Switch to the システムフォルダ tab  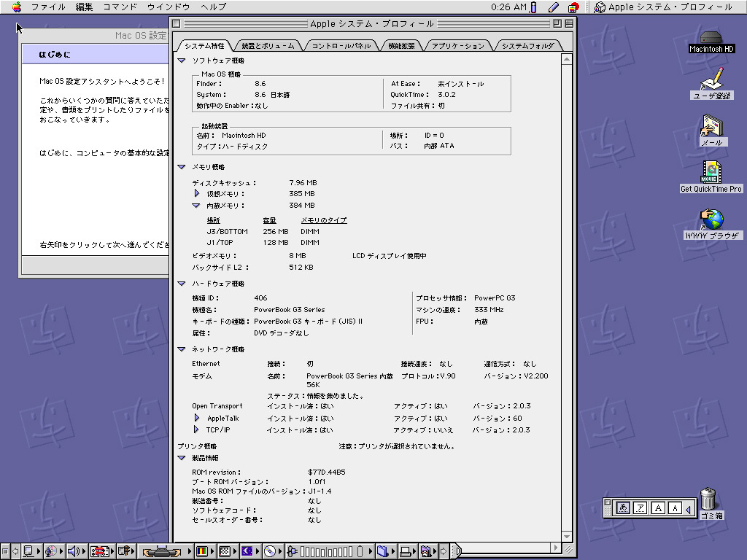pos(528,46)
